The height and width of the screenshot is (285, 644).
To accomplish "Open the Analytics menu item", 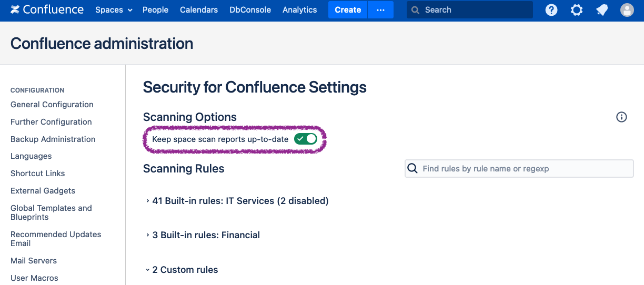I will click(299, 10).
